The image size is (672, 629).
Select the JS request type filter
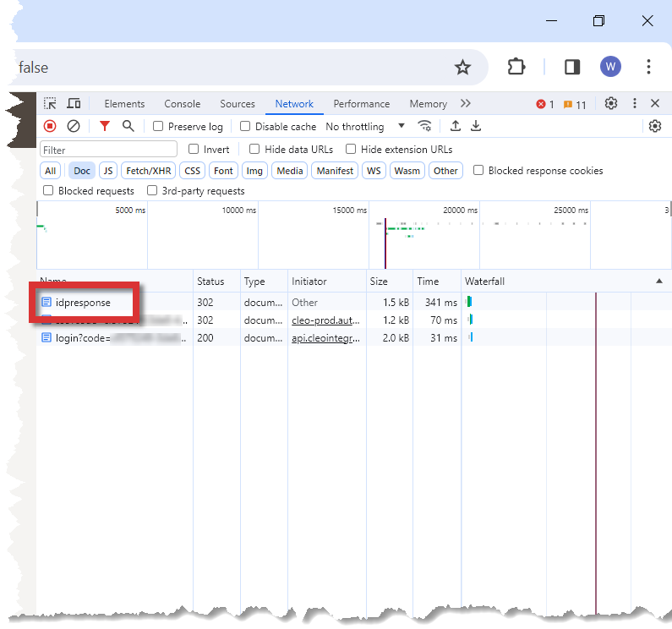[108, 171]
